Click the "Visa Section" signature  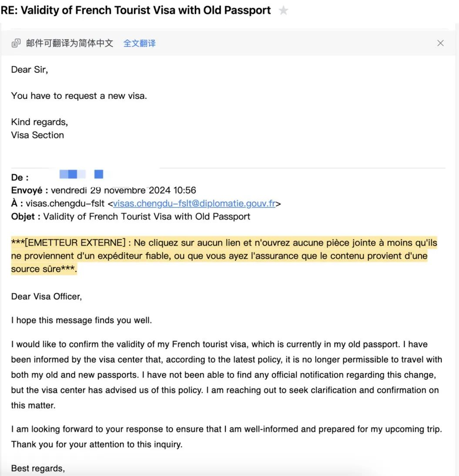coord(37,135)
